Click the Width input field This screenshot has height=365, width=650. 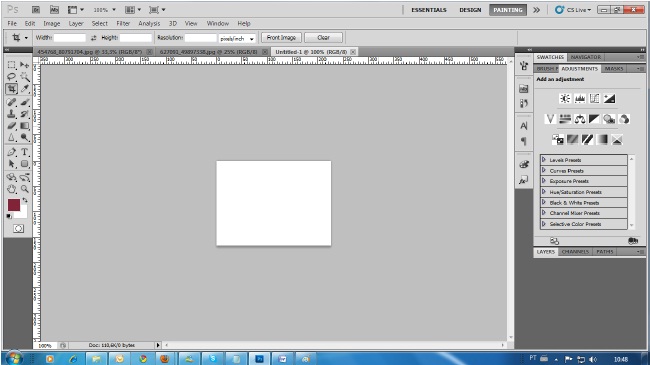[70, 38]
